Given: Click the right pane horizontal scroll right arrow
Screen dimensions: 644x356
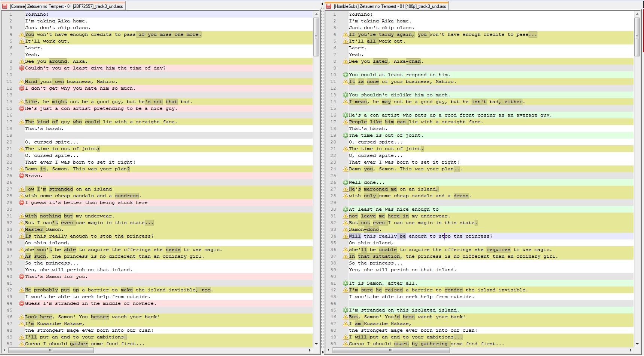Looking at the screenshot, I should [x=631, y=350].
